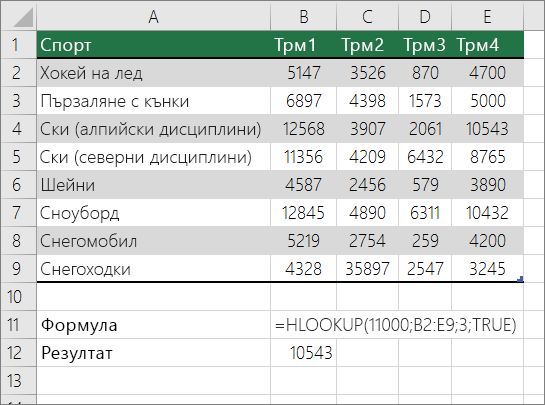Click the value 6311 in row 7

point(425,213)
